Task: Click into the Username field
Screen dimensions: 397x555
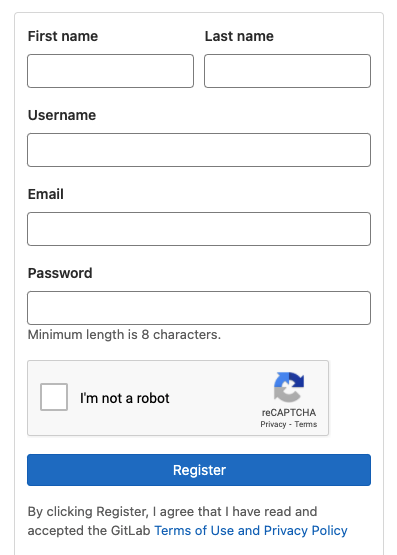Action: click(x=199, y=150)
